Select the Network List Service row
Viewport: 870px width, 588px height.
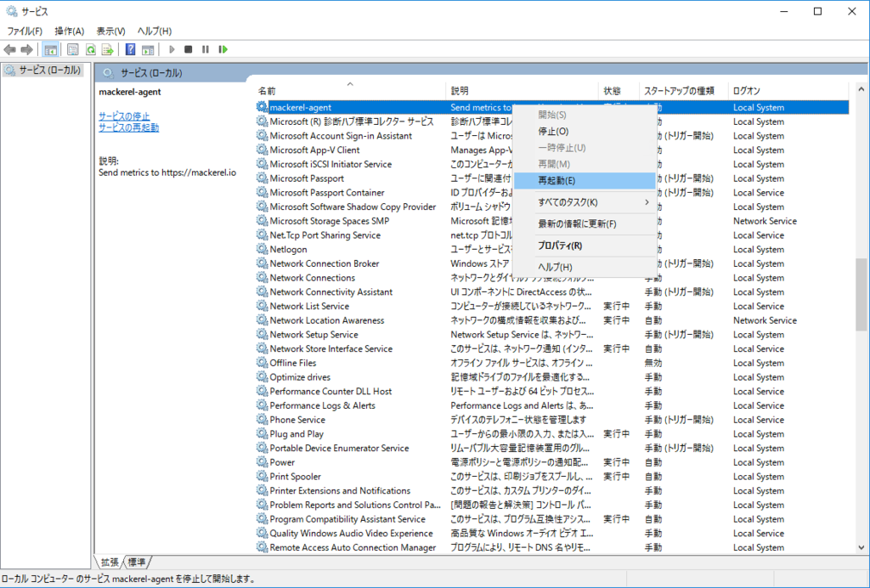pyautogui.click(x=552, y=306)
